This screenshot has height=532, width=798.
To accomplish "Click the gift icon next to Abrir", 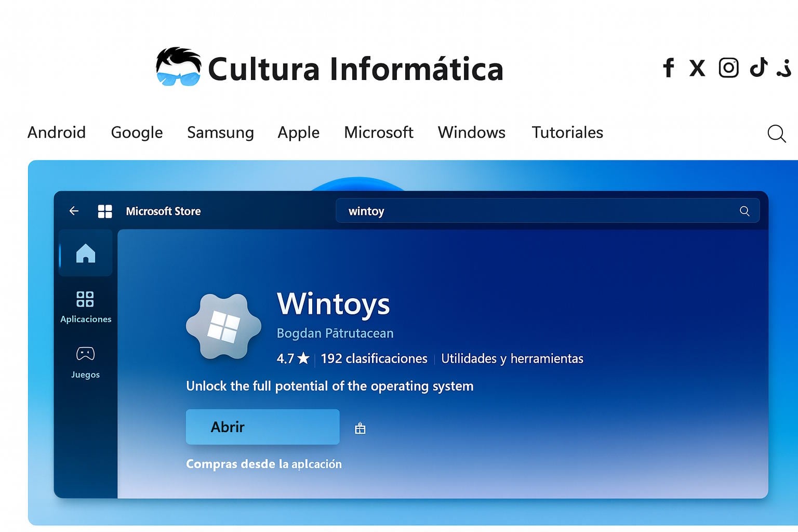I will pos(360,427).
